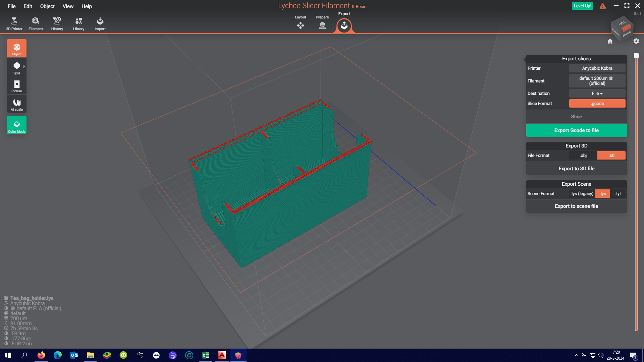Click the view orientation cube
Viewport: 644px width, 362px height.
622,28
